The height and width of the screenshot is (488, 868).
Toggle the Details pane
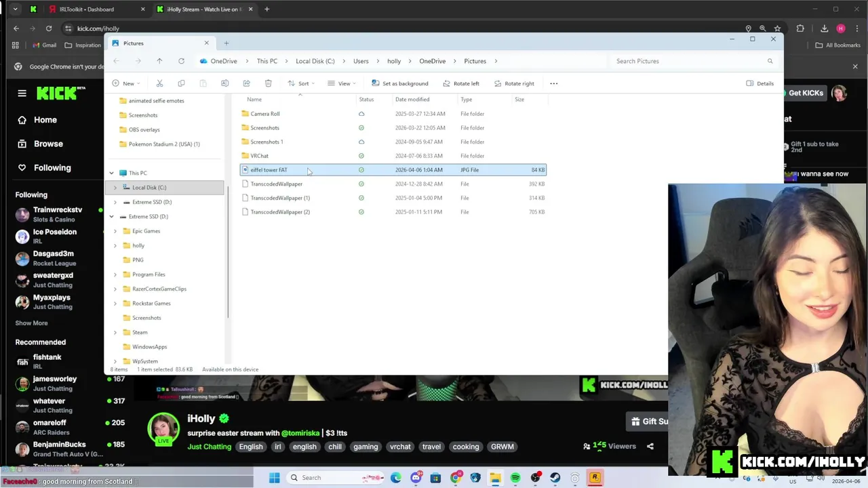pyautogui.click(x=759, y=83)
